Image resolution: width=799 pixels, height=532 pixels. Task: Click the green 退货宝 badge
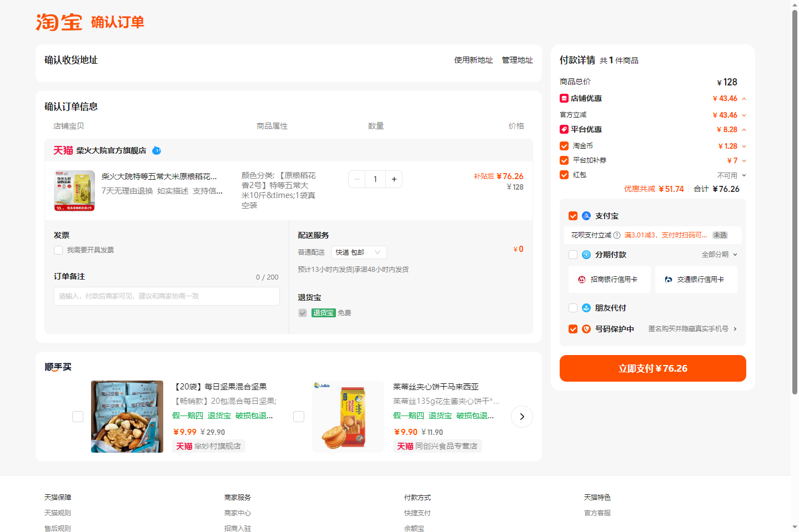click(324, 313)
